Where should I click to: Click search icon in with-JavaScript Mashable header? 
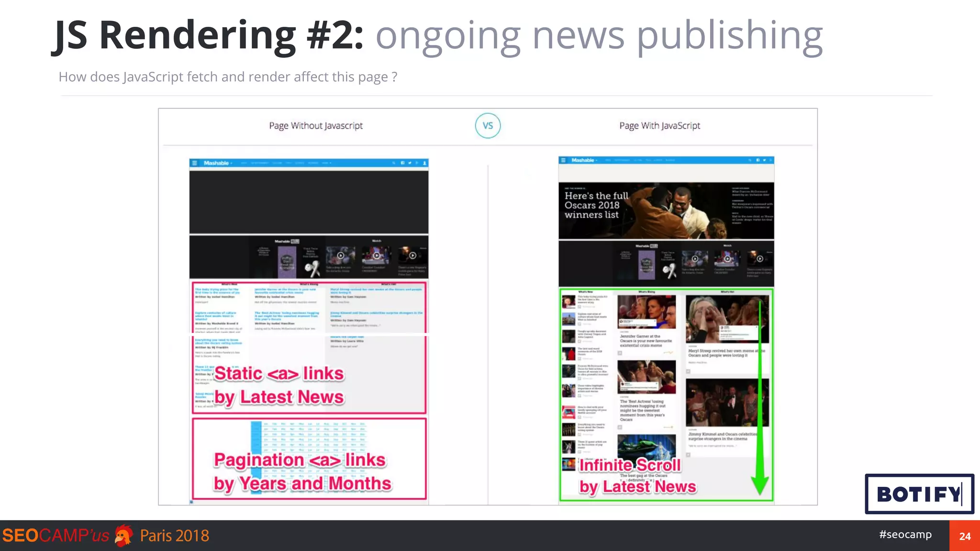coord(750,160)
